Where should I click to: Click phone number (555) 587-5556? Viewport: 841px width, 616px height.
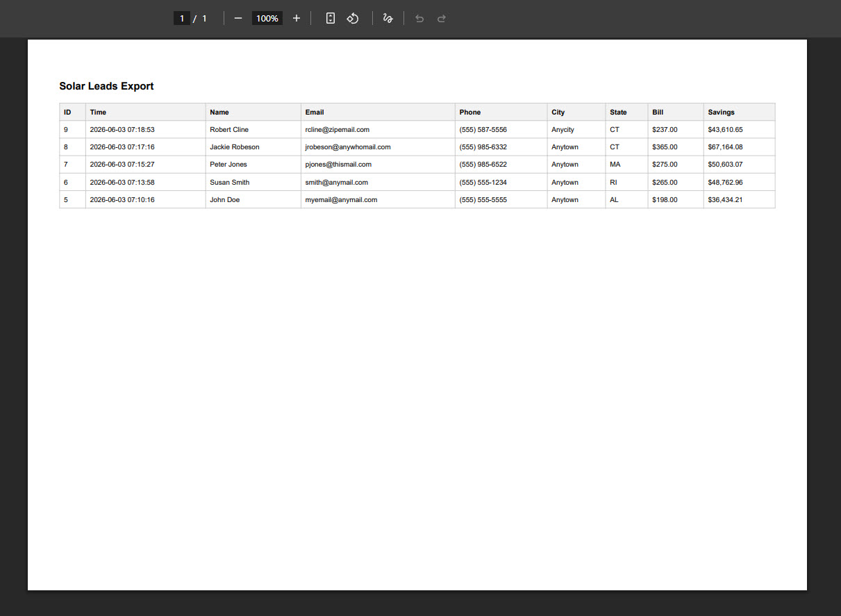click(x=483, y=129)
